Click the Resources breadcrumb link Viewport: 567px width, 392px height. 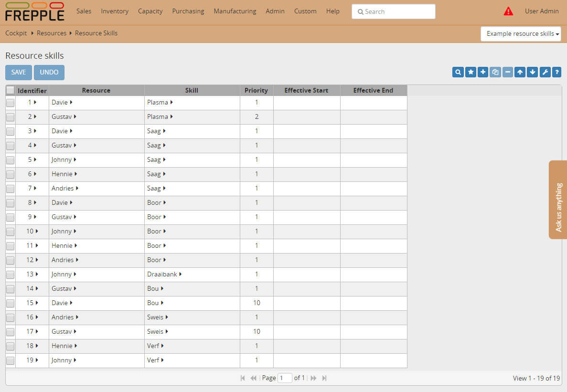click(52, 33)
